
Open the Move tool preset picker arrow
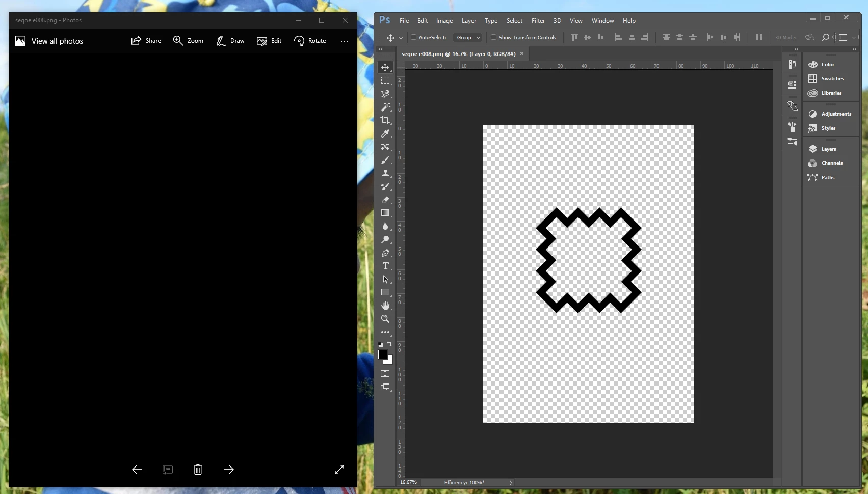[x=401, y=38]
